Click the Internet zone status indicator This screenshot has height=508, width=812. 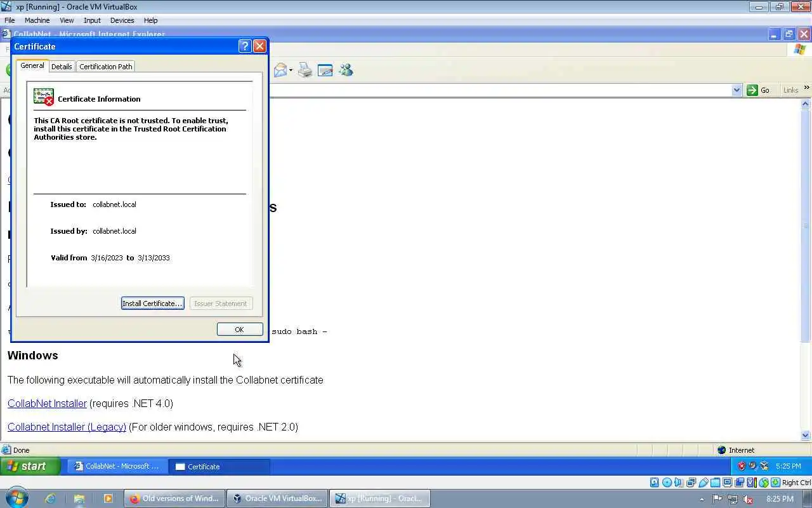click(x=736, y=450)
